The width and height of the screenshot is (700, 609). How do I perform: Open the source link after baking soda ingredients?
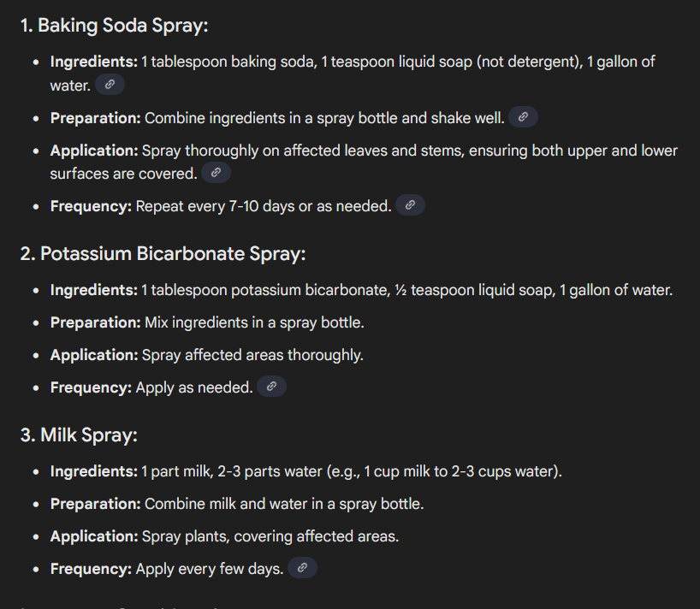pyautogui.click(x=110, y=85)
